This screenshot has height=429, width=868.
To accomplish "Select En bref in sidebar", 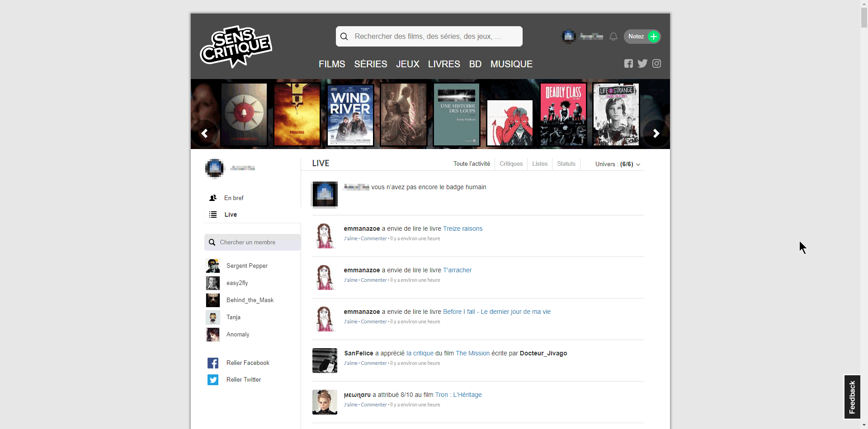I will (x=234, y=198).
